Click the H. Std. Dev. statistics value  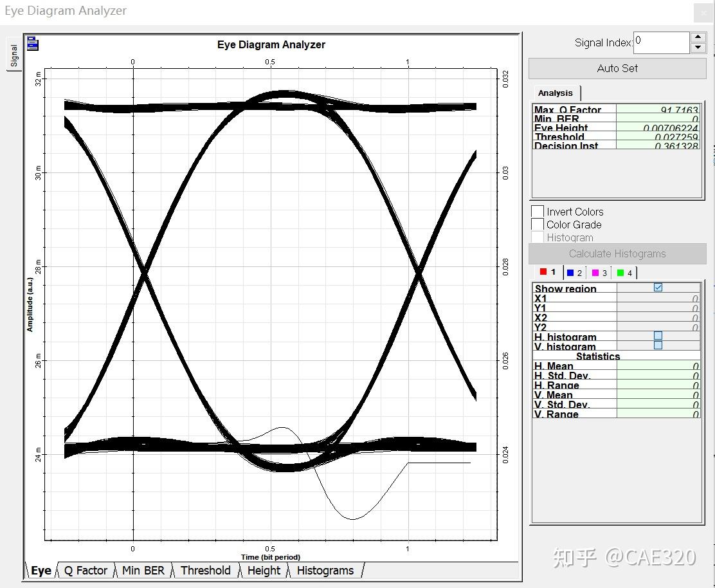pos(658,375)
